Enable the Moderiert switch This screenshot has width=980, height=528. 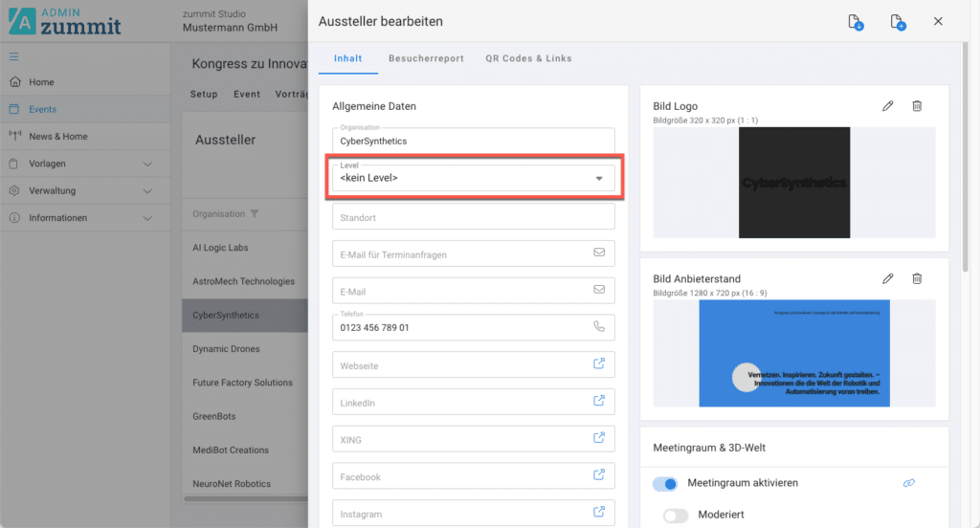[676, 516]
